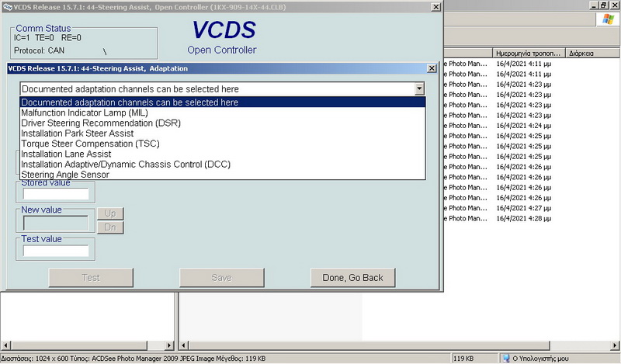
Task: Select the file row dated 16/4/2021 4:24 μμ
Action: point(523,126)
